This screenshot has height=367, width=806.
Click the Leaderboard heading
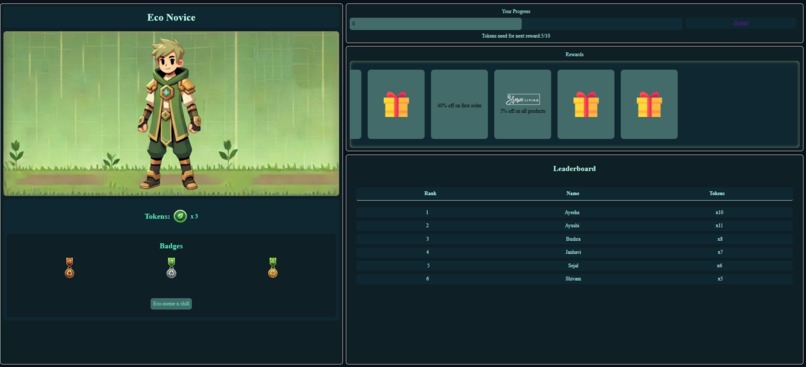[x=574, y=169]
